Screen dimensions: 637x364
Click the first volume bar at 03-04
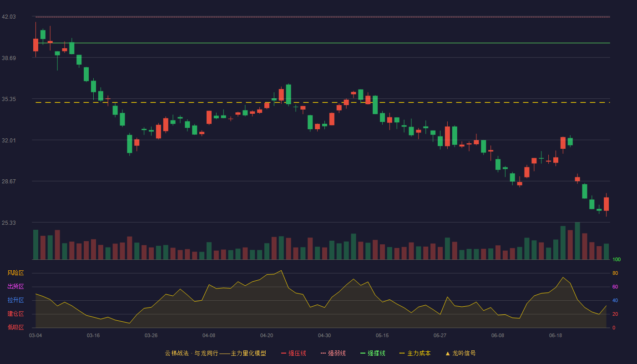[x=35, y=245]
